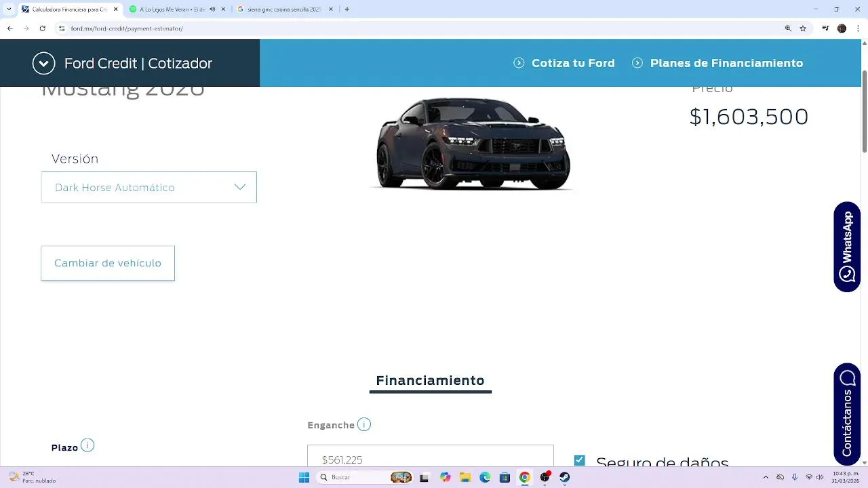This screenshot has width=868, height=488.
Task: Open the Versión dropdown showing Dark Horse Automático
Action: coord(149,187)
